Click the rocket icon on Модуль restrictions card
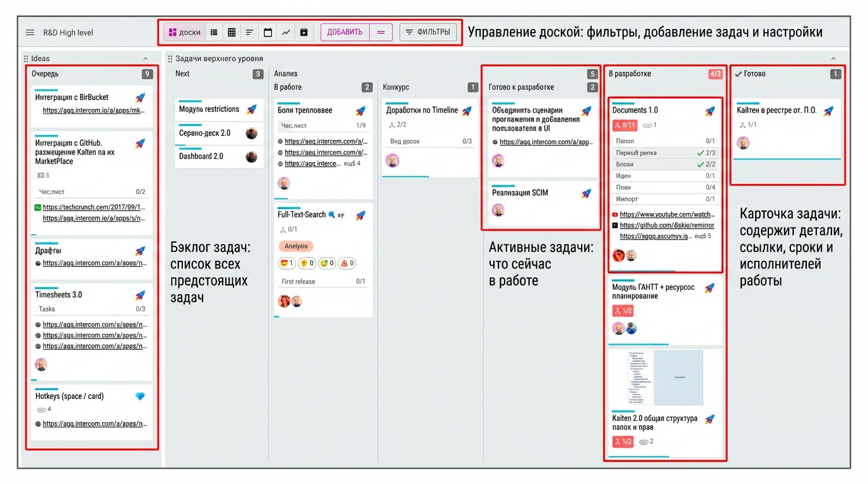The width and height of the screenshot is (868, 484). coord(252,110)
